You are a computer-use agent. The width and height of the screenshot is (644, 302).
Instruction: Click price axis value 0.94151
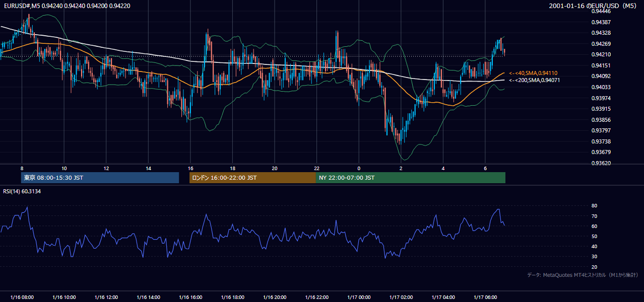[x=601, y=65]
